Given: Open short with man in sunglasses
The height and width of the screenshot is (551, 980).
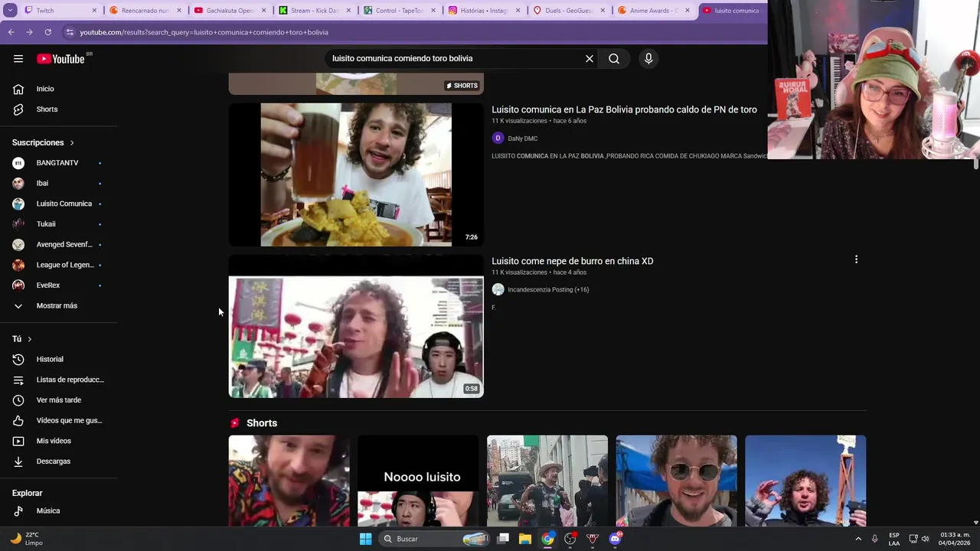Looking at the screenshot, I should click(677, 481).
